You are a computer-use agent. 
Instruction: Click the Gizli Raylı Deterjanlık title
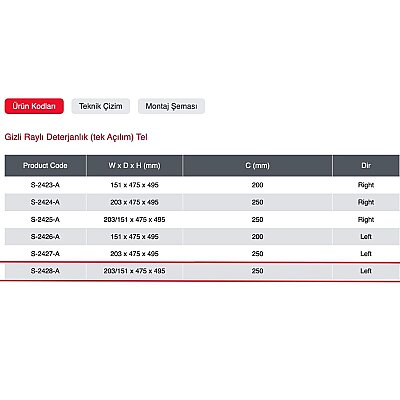pyautogui.click(x=76, y=137)
